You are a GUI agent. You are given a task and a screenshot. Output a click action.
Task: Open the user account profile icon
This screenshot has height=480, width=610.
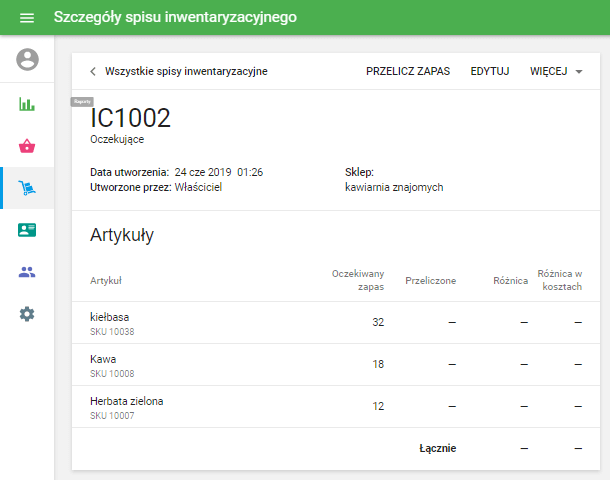[x=27, y=60]
